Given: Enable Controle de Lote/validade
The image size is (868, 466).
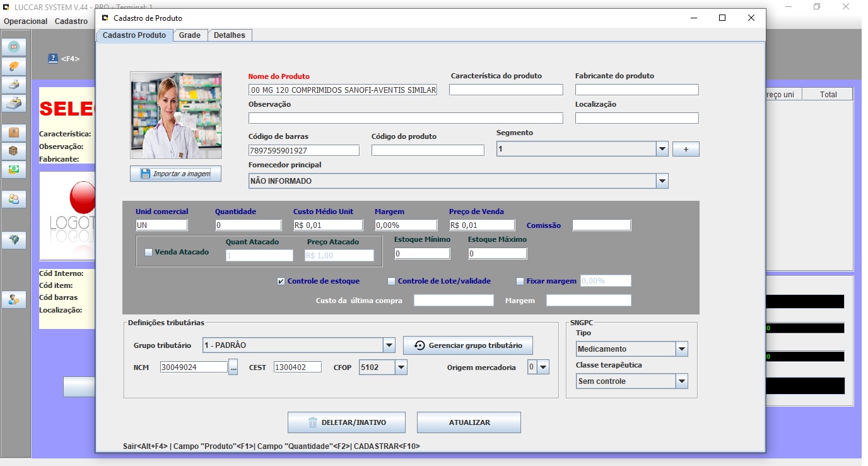Looking at the screenshot, I should click(391, 280).
